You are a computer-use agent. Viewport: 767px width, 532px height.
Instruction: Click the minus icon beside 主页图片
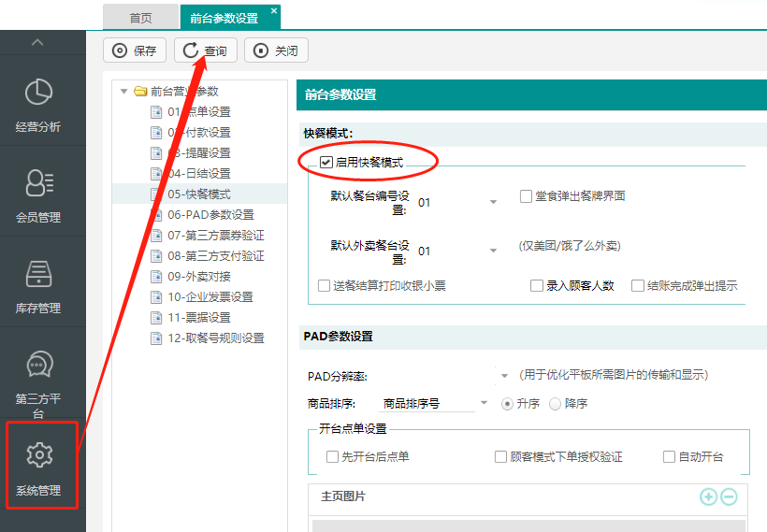tap(729, 497)
